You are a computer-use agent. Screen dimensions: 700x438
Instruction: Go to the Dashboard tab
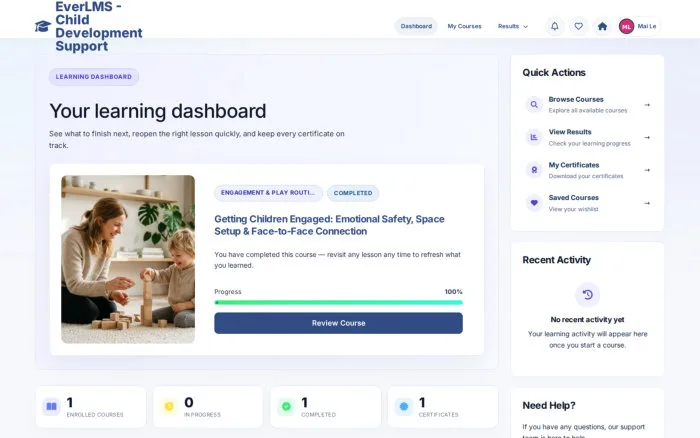[x=416, y=26]
